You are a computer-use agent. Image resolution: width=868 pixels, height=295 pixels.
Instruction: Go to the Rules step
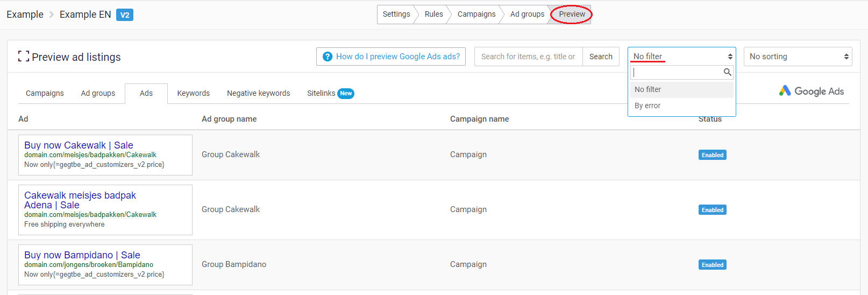click(433, 14)
